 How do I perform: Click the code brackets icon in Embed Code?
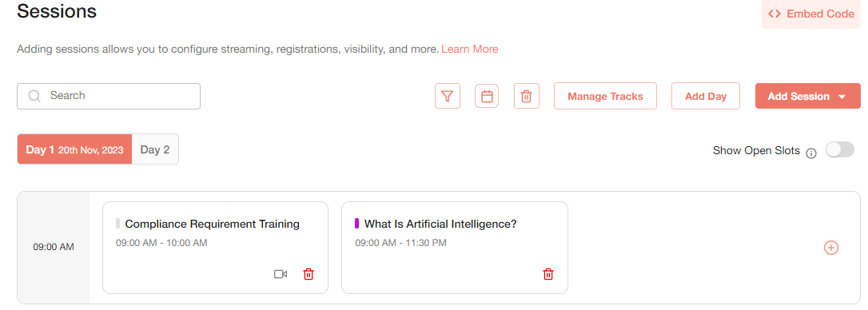[x=774, y=14]
